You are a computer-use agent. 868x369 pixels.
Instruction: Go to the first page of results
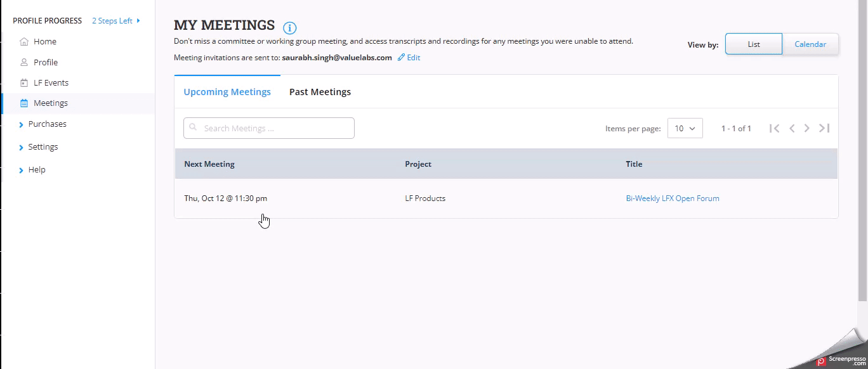(x=774, y=128)
